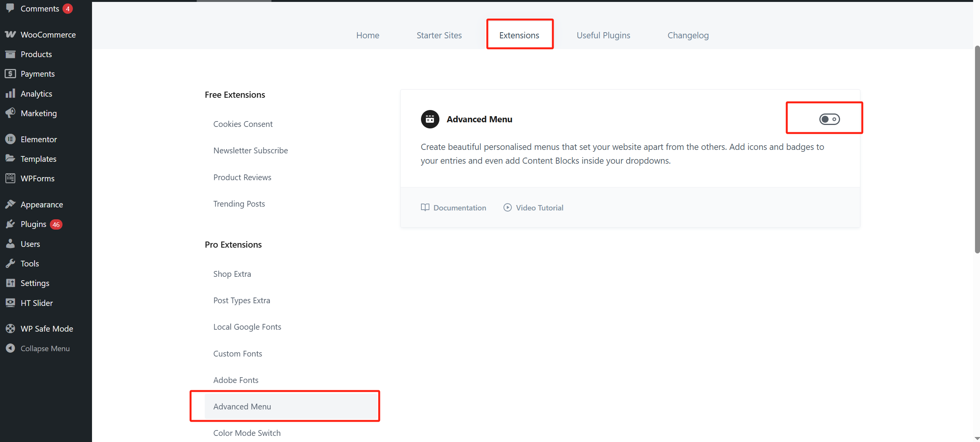
Task: View the Useful Plugins tab
Action: (x=603, y=35)
